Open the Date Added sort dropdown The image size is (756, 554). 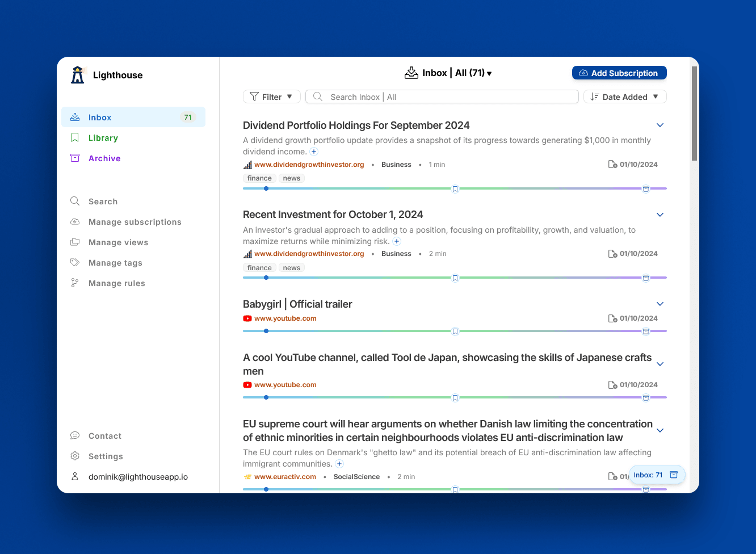624,97
